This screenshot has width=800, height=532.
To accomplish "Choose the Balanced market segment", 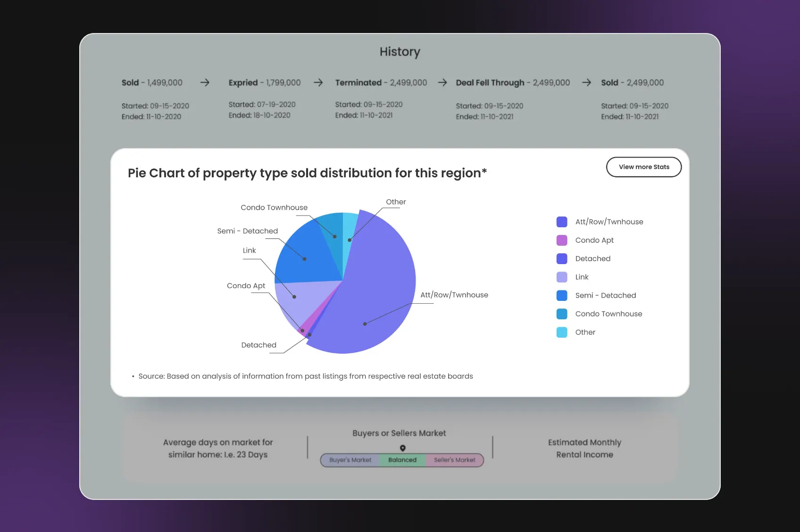I will click(402, 460).
